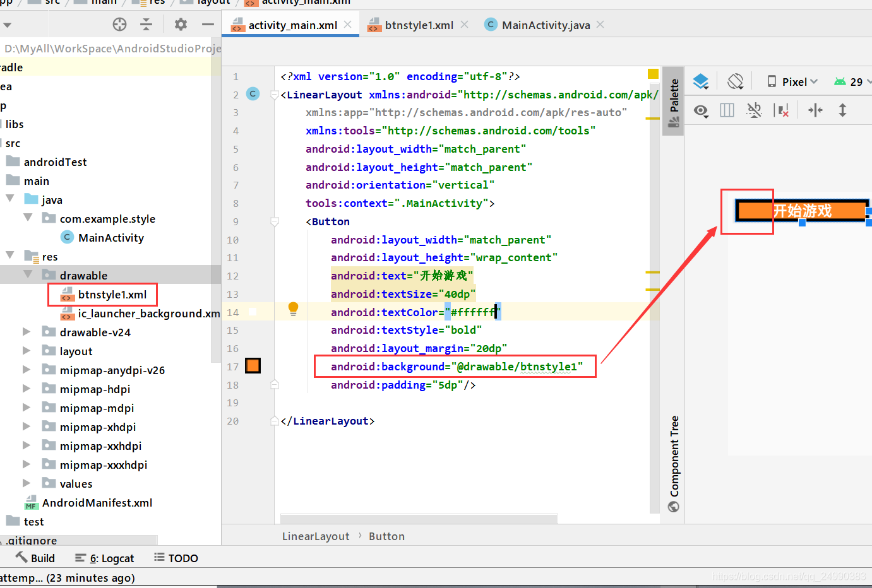This screenshot has width=872, height=588.
Task: Click the status bar message text
Action: pyautogui.click(x=67, y=578)
